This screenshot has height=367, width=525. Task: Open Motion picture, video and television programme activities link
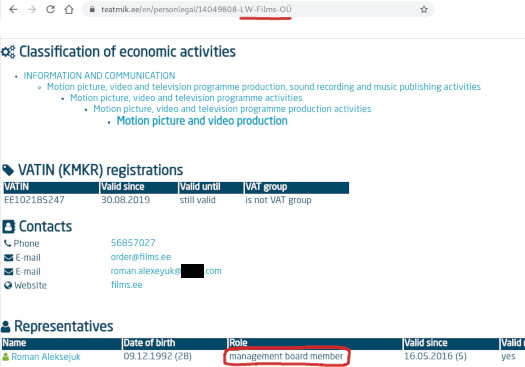(x=186, y=98)
